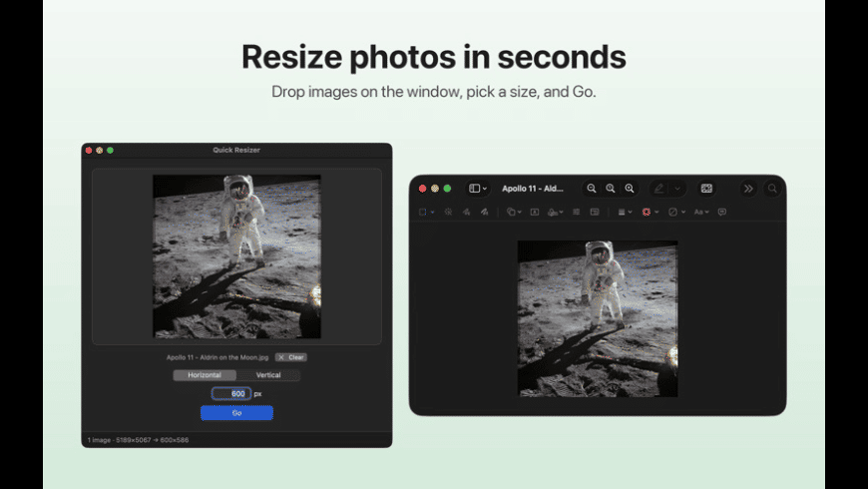This screenshot has width=868, height=489.
Task: Click the resized photo in Preview window
Action: click(x=598, y=318)
